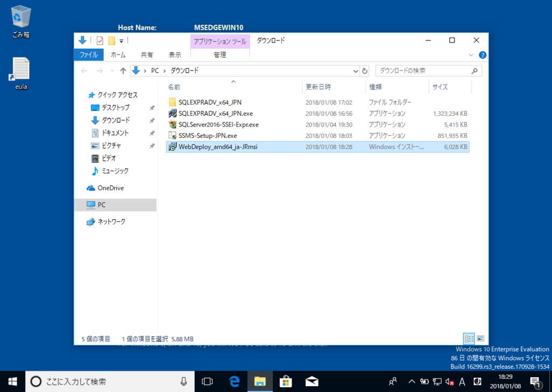Open Mail app from taskbar
The height and width of the screenshot is (392, 552).
point(312,381)
